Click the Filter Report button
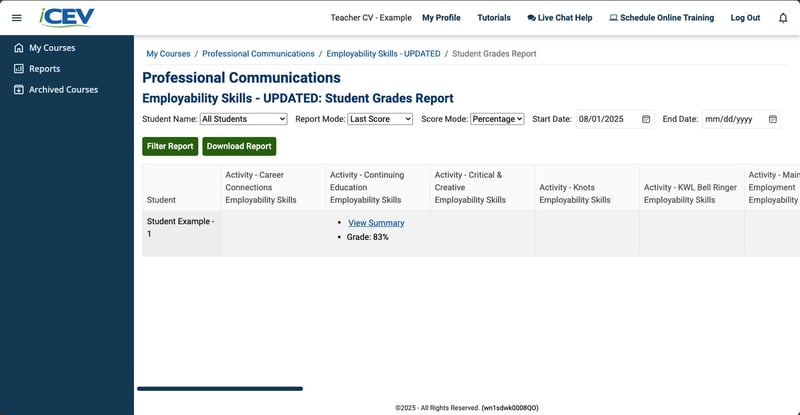This screenshot has width=800, height=415. (170, 146)
